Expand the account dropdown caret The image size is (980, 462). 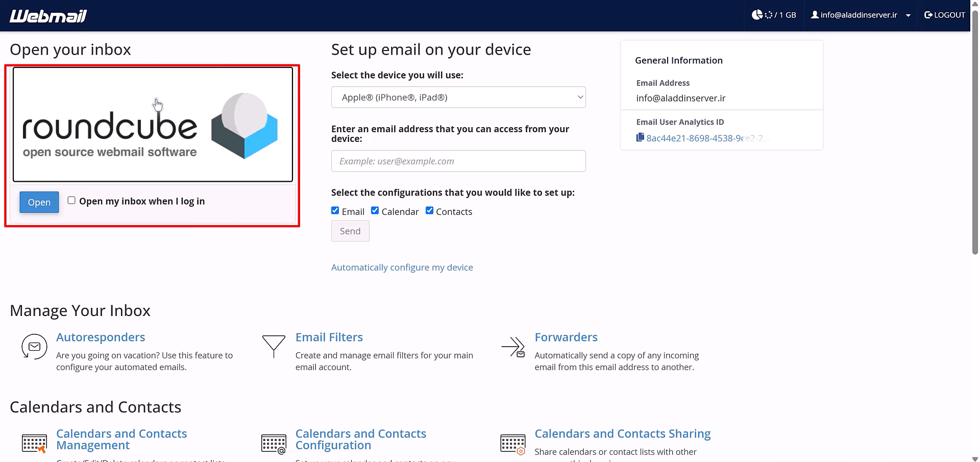coord(908,15)
